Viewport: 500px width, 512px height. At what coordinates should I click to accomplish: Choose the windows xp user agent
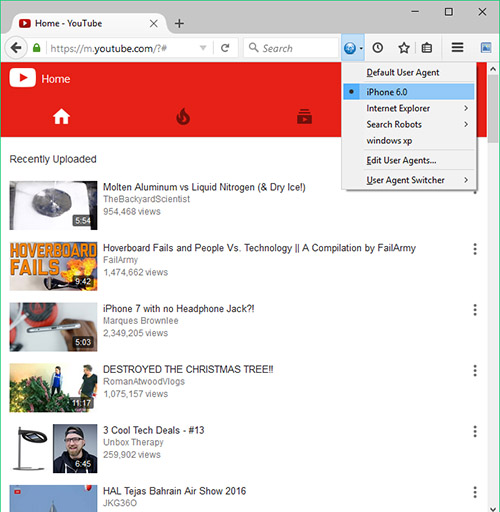(x=409, y=141)
